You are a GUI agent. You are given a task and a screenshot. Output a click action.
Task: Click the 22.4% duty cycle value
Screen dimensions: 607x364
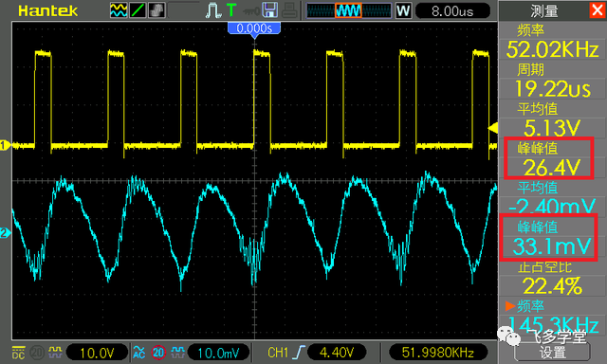click(x=552, y=286)
